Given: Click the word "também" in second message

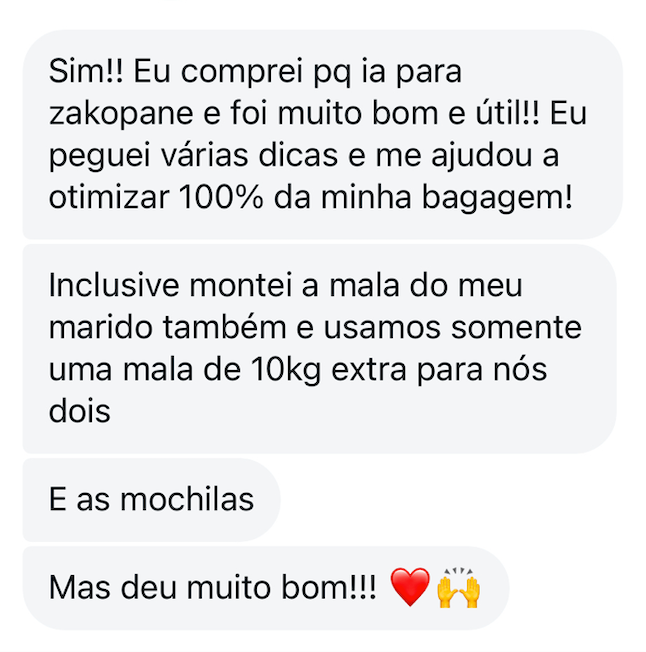Looking at the screenshot, I should [x=224, y=327].
